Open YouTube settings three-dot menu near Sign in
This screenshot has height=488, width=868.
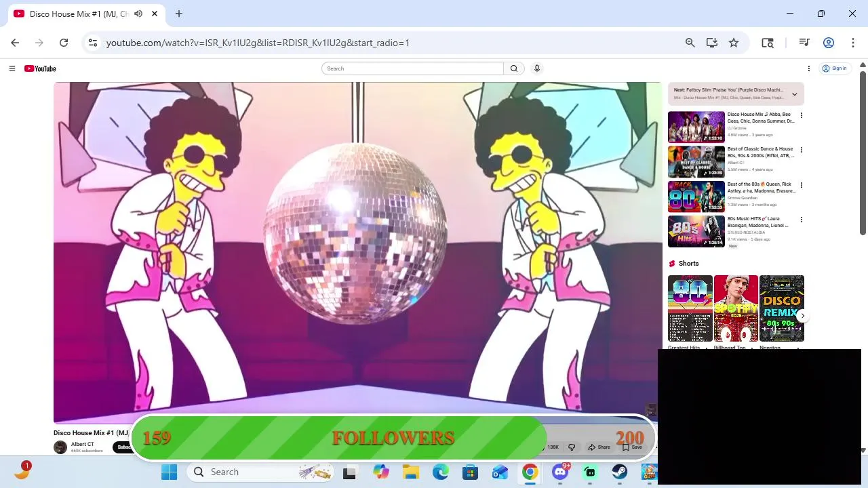808,68
